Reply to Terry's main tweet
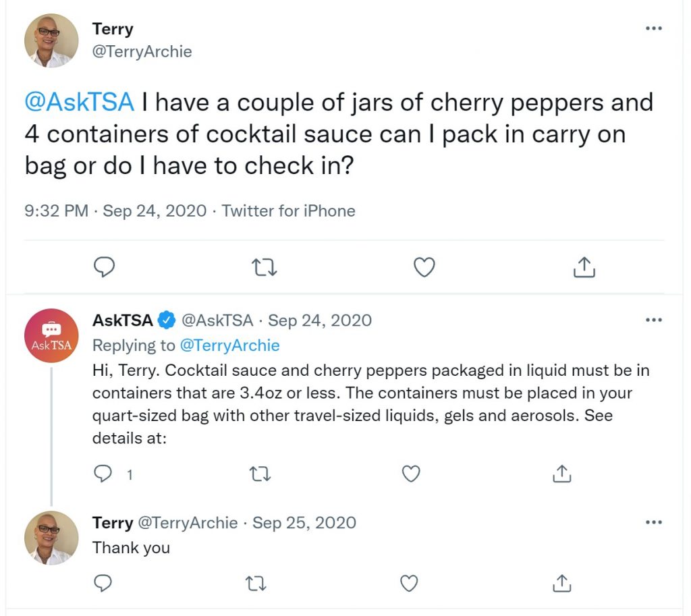Image resolution: width=691 pixels, height=616 pixels. [104, 267]
